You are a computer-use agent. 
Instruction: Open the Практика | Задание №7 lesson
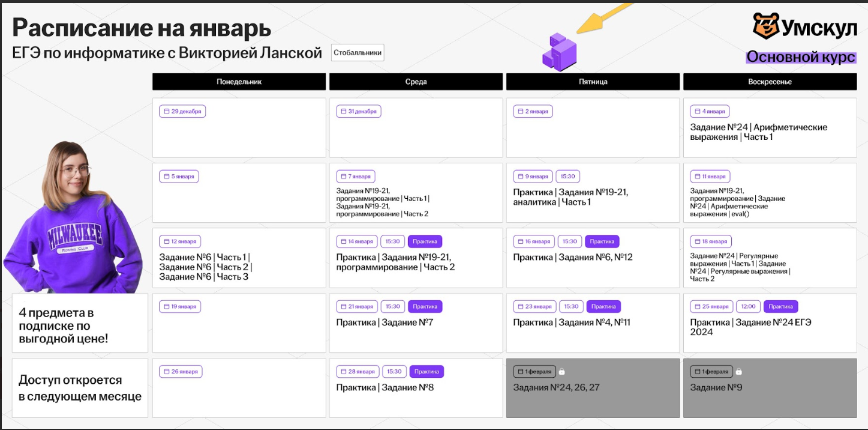pos(384,322)
